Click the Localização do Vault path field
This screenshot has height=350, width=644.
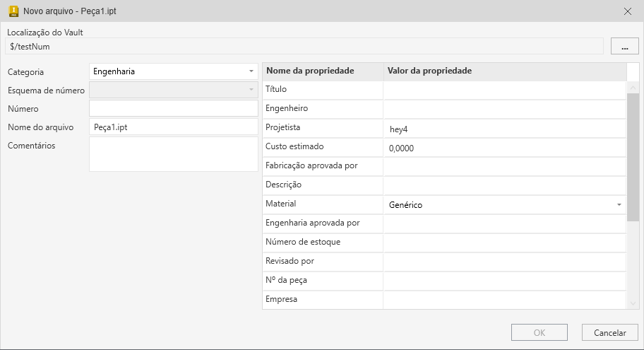304,47
